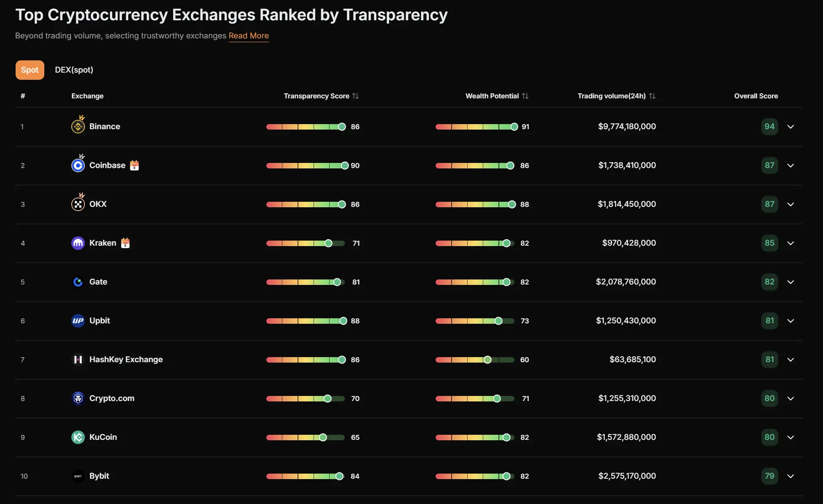Click Bybit trading volume $2,575,170,000

point(627,476)
